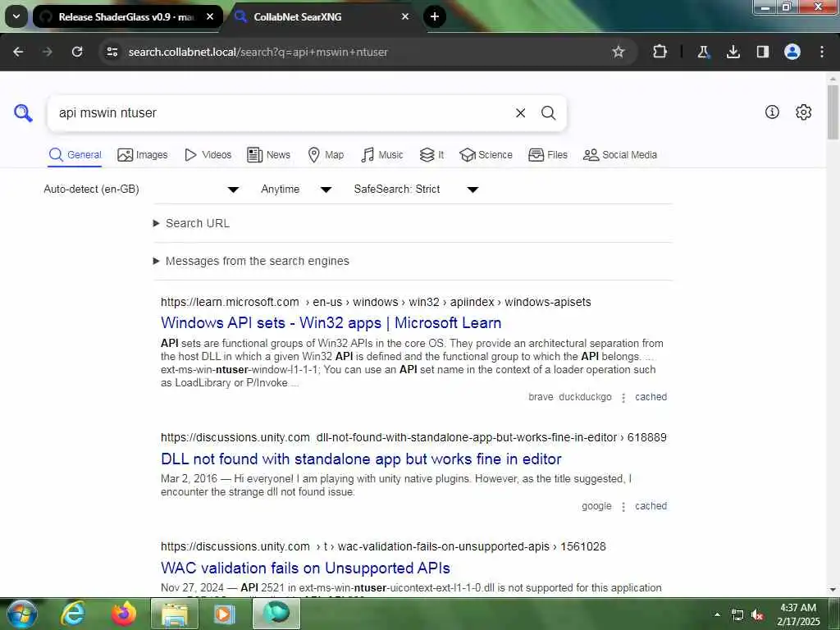Open Chrome Labs flask icon
The height and width of the screenshot is (630, 840).
[x=703, y=52]
